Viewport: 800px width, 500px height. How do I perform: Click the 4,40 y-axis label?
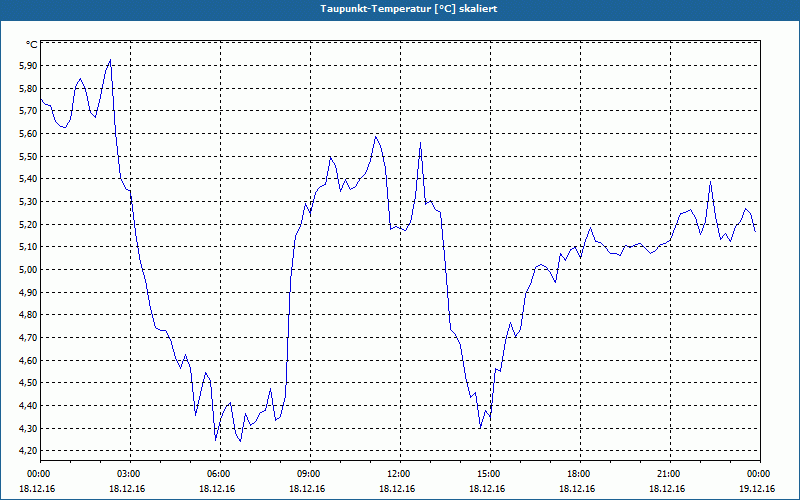[x=29, y=406]
